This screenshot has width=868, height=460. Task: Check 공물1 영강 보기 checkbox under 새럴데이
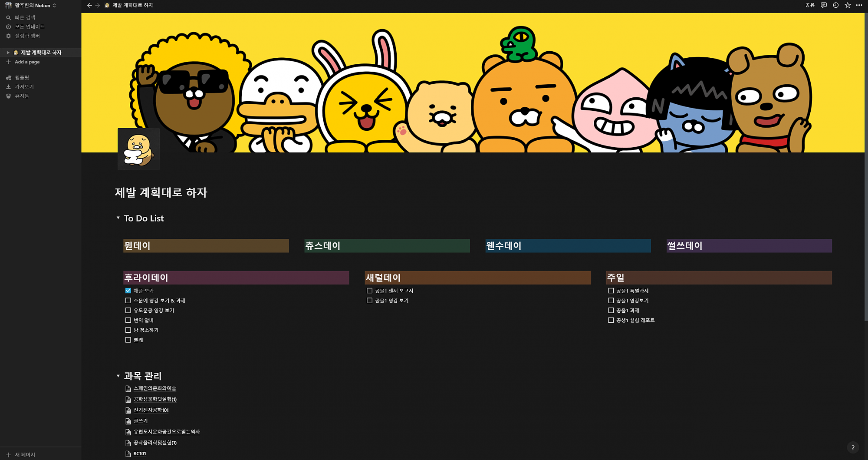(369, 301)
